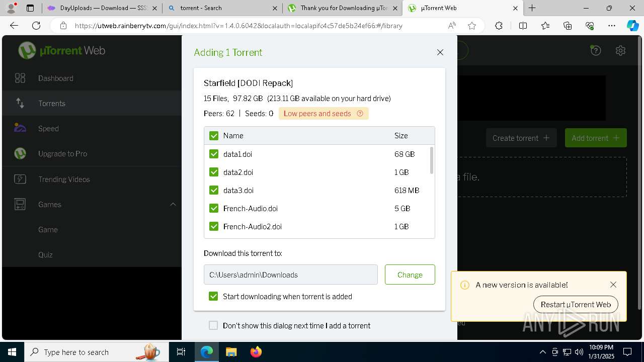Click the Upgrade to Pro logo icon
This screenshot has height=362, width=644.
point(20,153)
